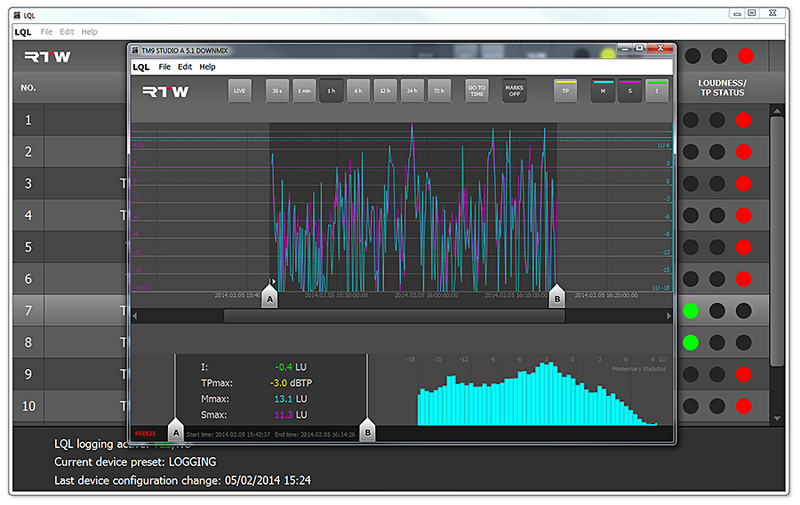The height and width of the screenshot is (505, 800).
Task: Toggle the MARKS OFF button
Action: (514, 91)
